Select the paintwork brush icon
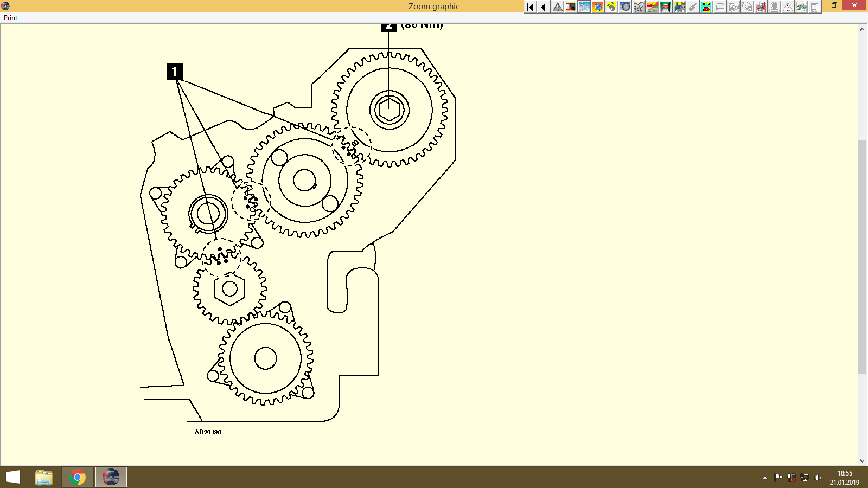 tap(692, 7)
